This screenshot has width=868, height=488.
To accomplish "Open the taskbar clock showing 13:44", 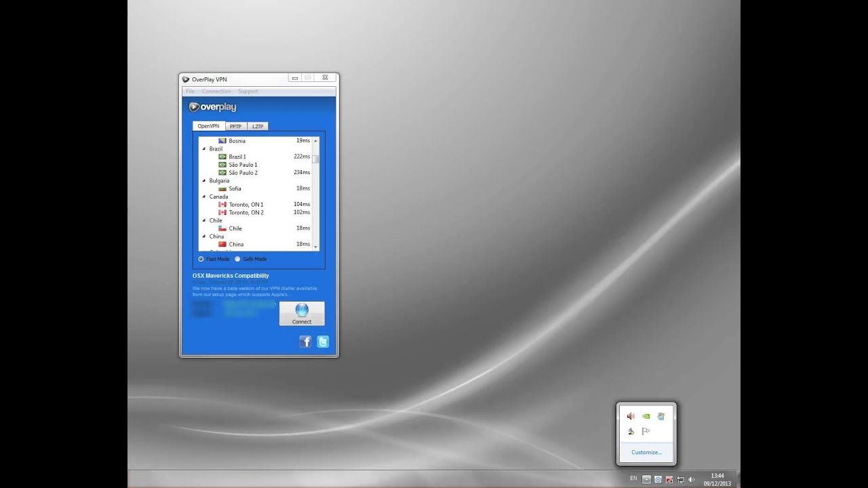I will (x=718, y=479).
